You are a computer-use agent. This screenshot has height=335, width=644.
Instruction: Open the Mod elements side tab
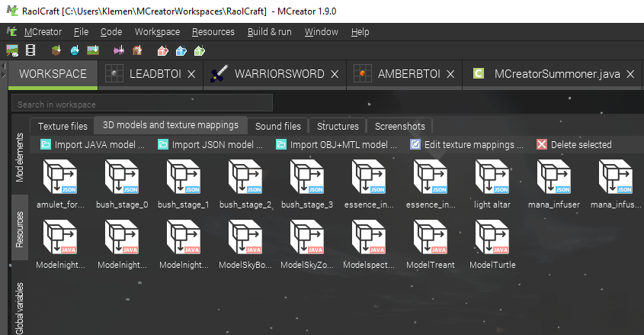click(19, 157)
